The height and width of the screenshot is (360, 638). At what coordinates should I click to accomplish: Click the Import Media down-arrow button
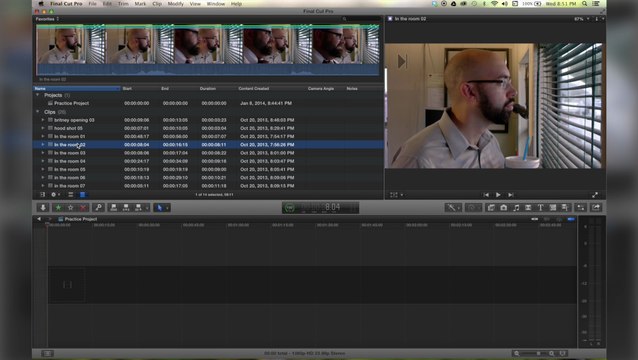[x=43, y=207]
